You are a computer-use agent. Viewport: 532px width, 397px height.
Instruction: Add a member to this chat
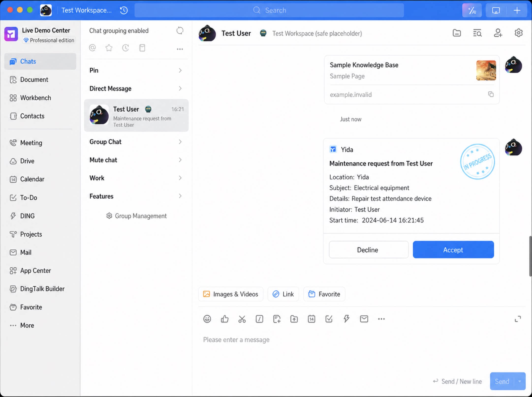tap(498, 33)
